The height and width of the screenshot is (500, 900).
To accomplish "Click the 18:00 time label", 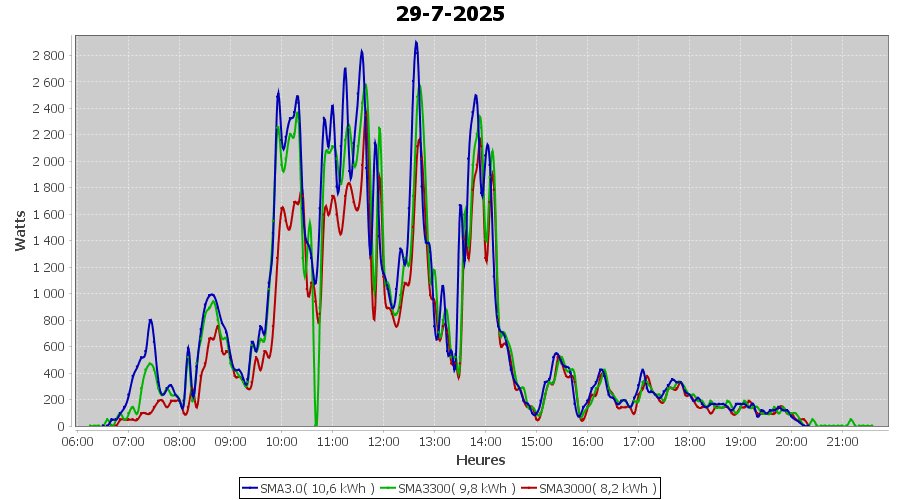I will (x=689, y=442).
